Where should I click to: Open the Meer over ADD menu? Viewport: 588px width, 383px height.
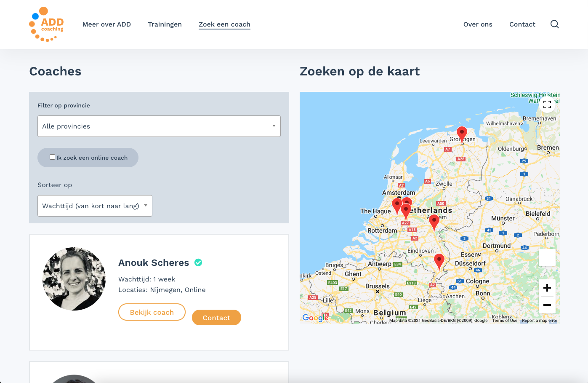(x=106, y=24)
